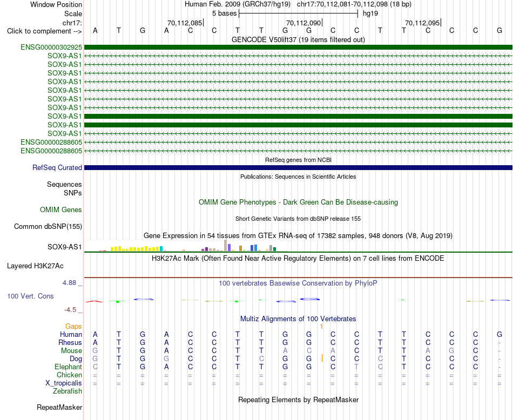The height and width of the screenshot is (420, 513).
Task: Click the SNPs track label
Action: pos(73,193)
